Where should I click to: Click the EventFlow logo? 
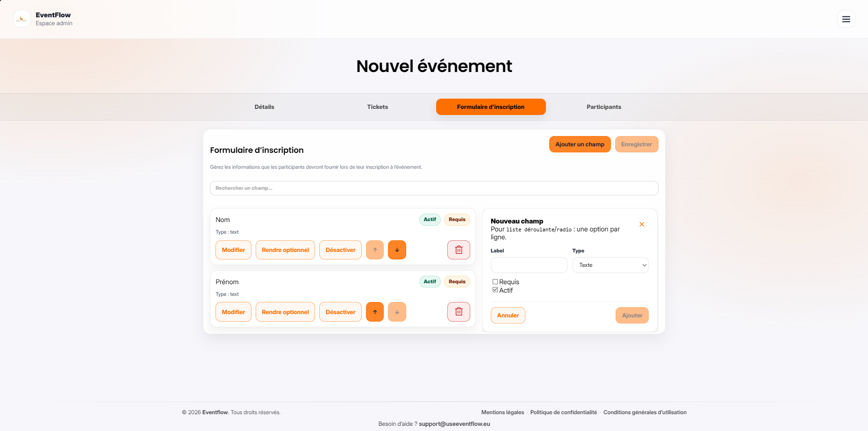coord(22,19)
